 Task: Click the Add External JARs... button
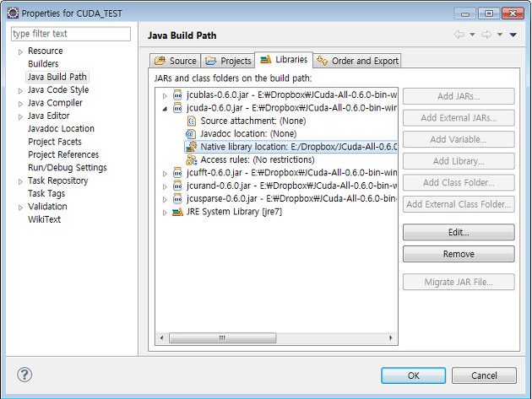[459, 118]
